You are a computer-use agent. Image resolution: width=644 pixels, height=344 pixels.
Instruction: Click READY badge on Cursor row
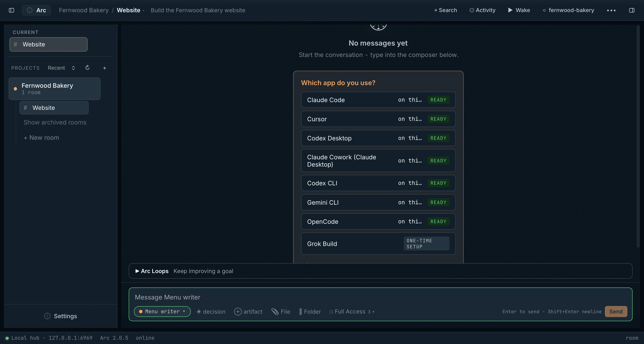click(438, 119)
